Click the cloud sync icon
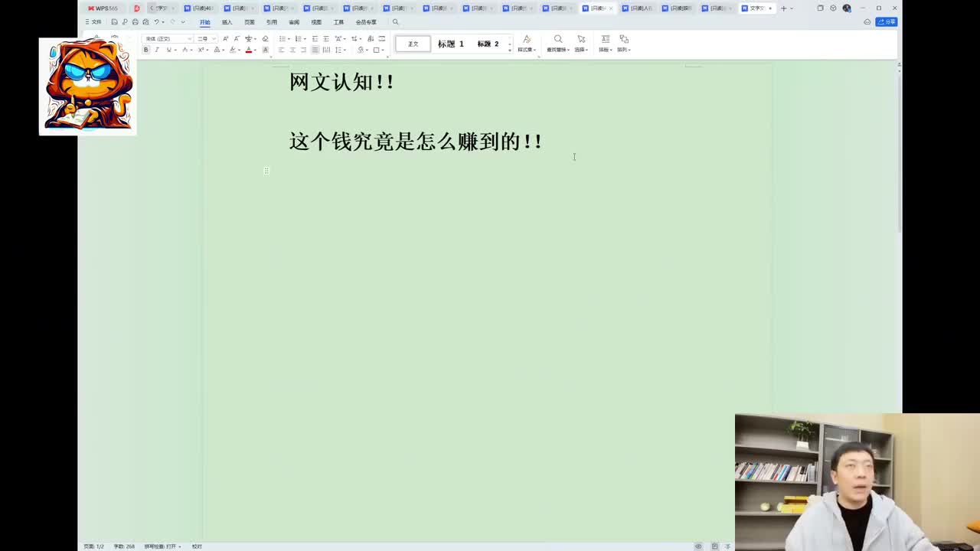The image size is (980, 551). pyautogui.click(x=867, y=22)
